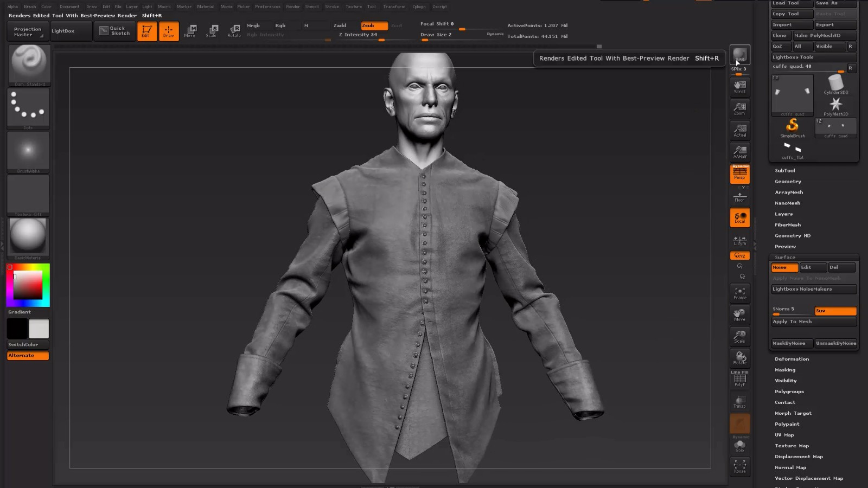Toggle Mrgb paint mode
868x488 pixels.
pyautogui.click(x=259, y=25)
